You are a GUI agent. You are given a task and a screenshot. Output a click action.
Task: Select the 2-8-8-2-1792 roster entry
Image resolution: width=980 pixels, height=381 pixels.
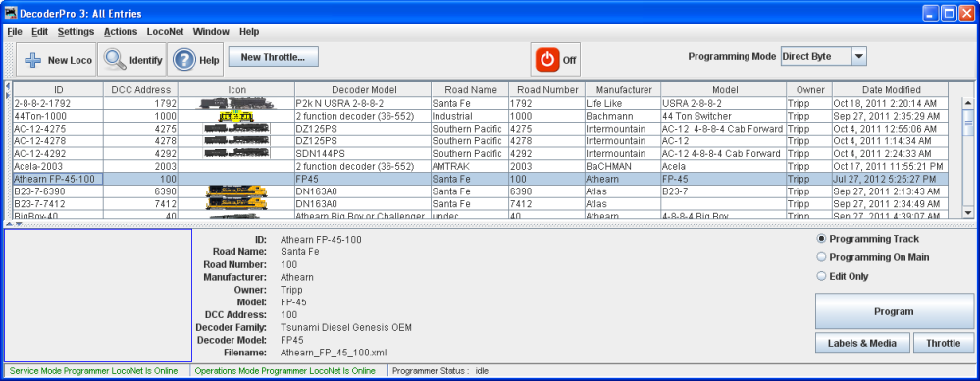481,103
